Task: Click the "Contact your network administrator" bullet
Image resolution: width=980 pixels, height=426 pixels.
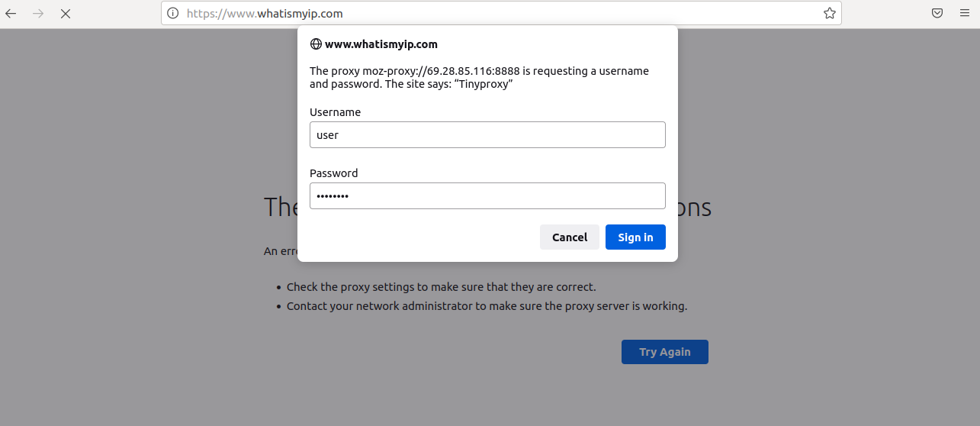Action: (487, 306)
